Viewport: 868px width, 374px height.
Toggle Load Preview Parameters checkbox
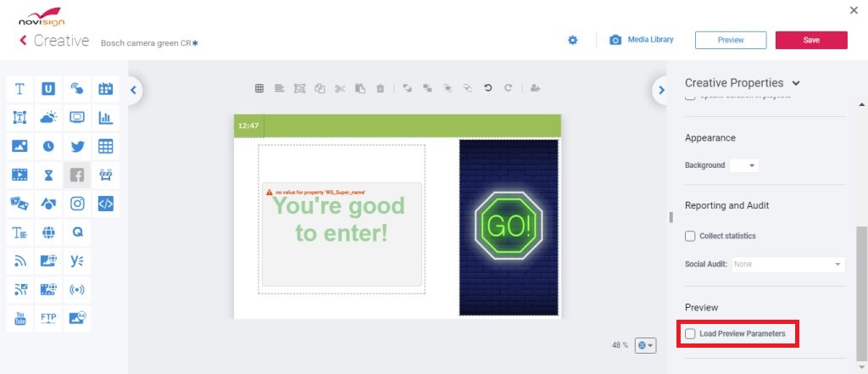click(690, 333)
